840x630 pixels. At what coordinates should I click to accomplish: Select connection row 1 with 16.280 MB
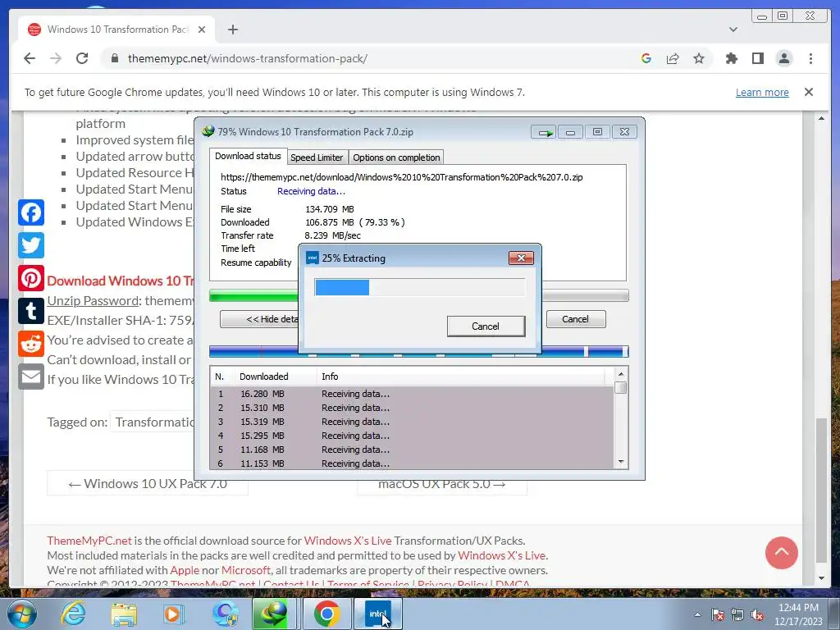(412, 394)
